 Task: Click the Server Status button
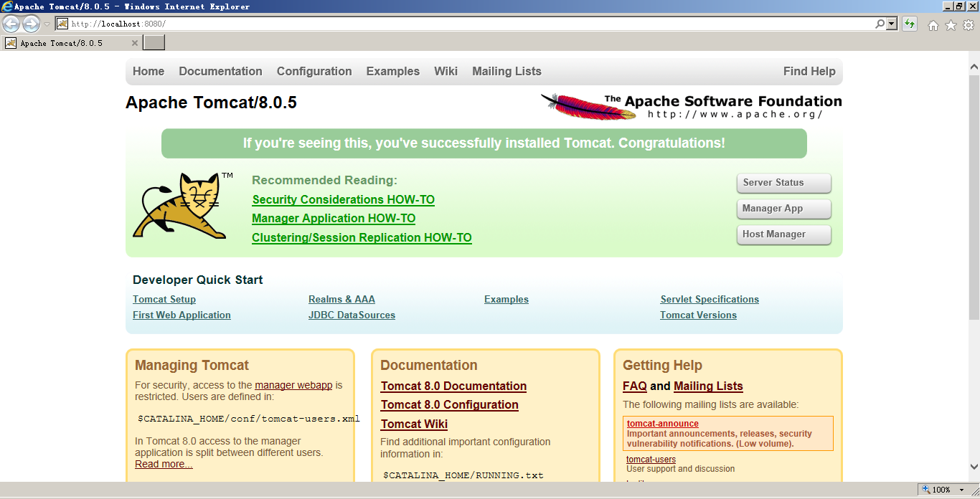coord(783,183)
